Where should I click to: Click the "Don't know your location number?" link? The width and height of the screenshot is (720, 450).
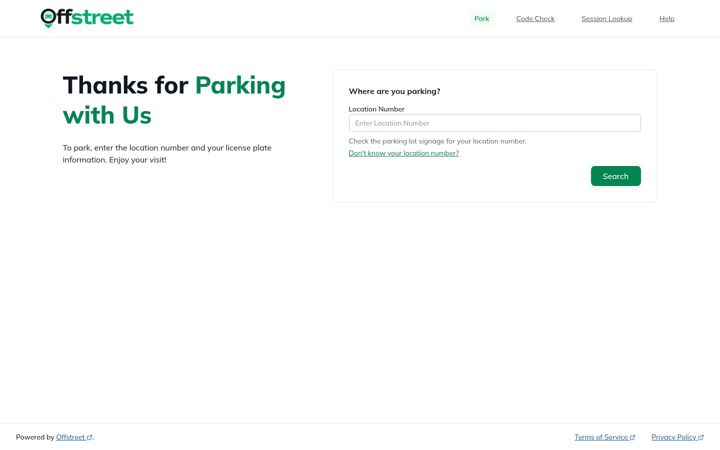coord(404,153)
